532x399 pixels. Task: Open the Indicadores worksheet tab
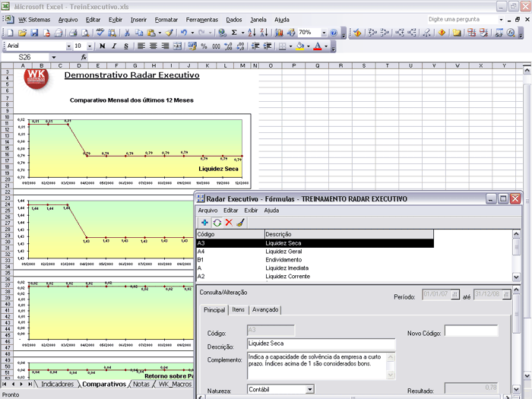(58, 385)
